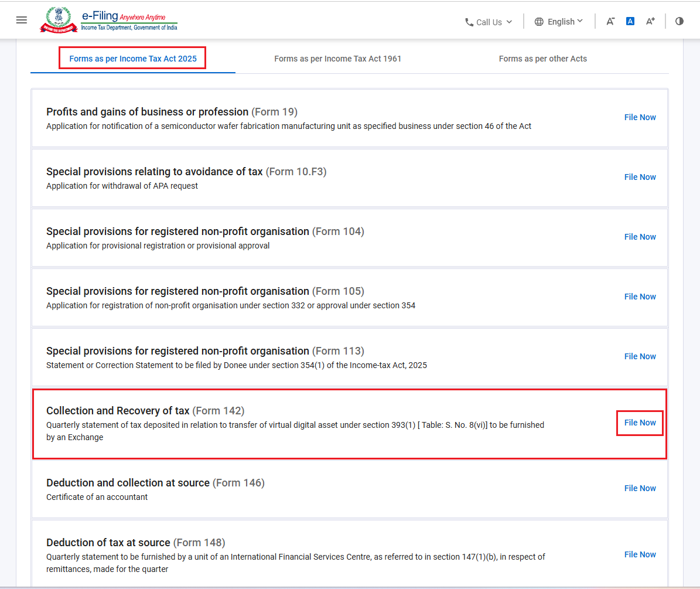Switch to Forms as per Income Tax Act 1961 tab
700x589 pixels.
coord(337,59)
